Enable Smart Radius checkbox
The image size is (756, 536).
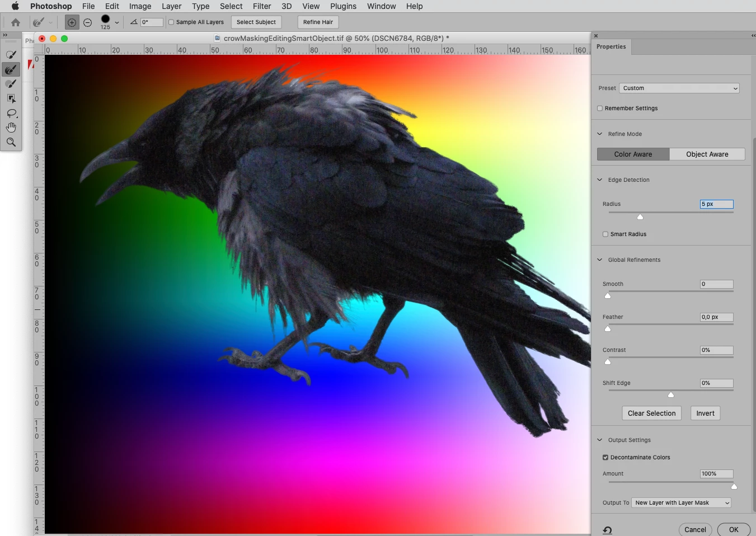[x=605, y=234]
